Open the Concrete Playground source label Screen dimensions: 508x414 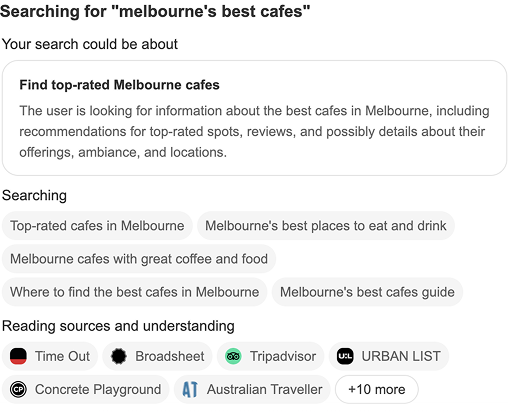tap(98, 389)
